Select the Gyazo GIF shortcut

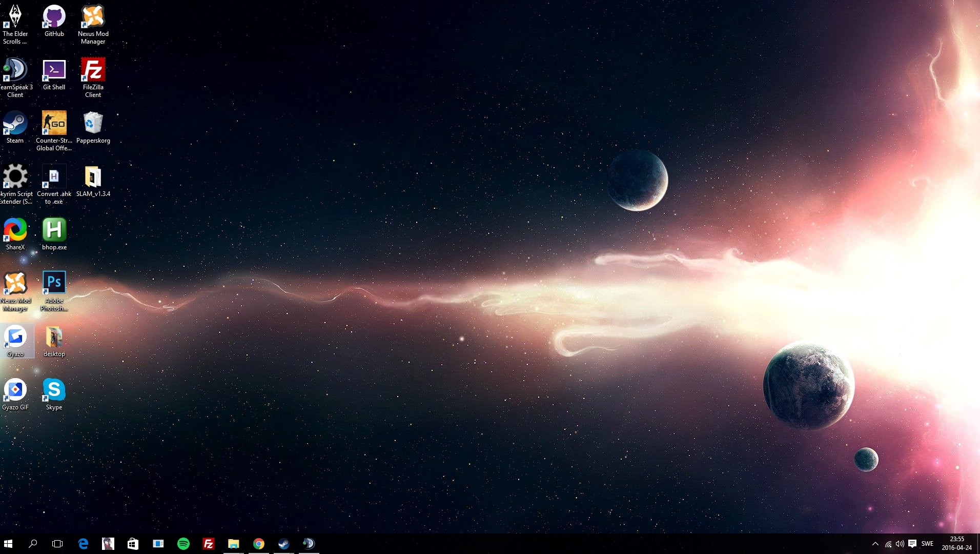pos(15,394)
